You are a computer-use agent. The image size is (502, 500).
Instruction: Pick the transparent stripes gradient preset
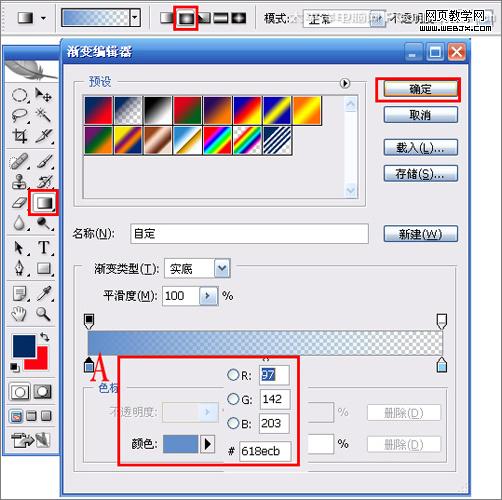[277, 140]
